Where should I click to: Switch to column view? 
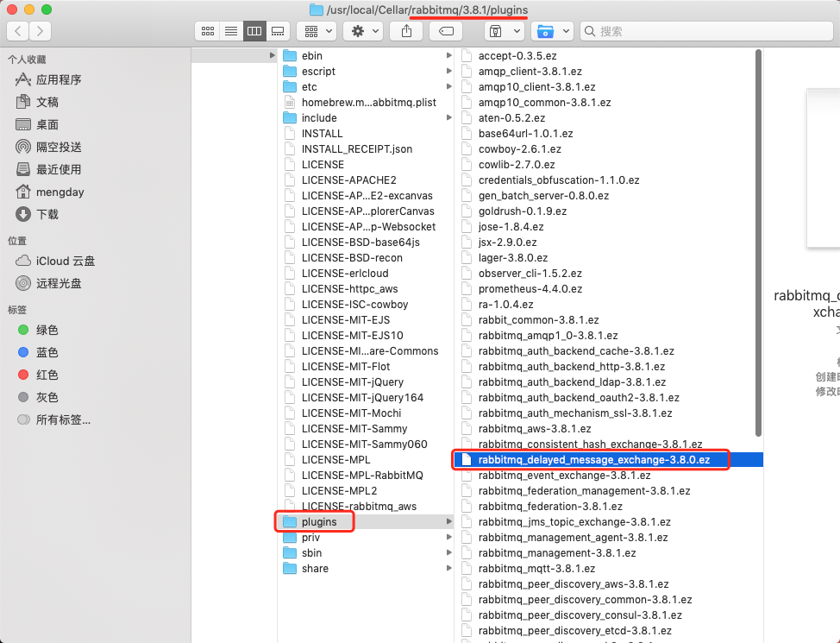coord(254,31)
